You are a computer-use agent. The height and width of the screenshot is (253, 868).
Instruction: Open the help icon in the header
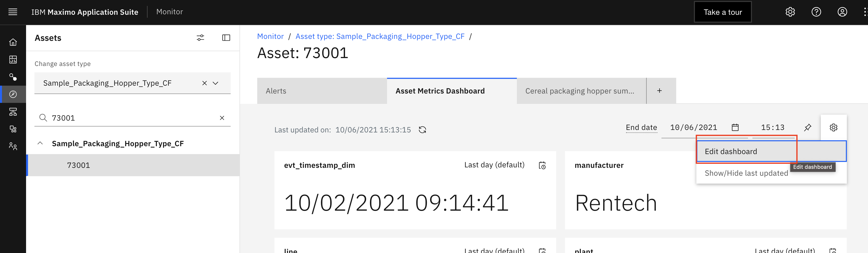[x=816, y=12]
